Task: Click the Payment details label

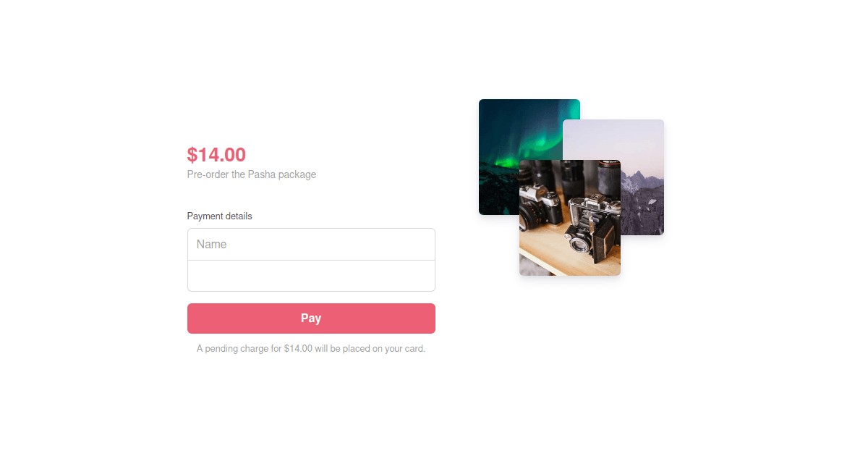Action: tap(219, 216)
